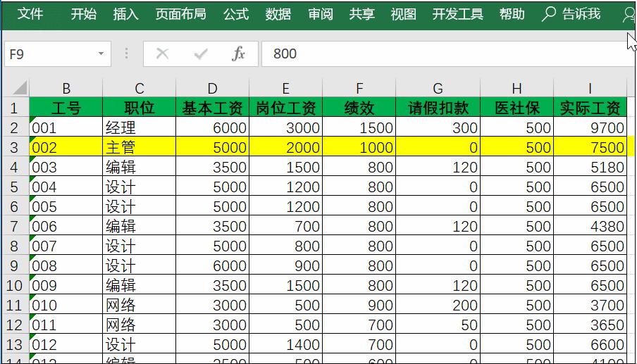Select the 1500 绩效 cell
Screen dimensions: 637x364
359,127
